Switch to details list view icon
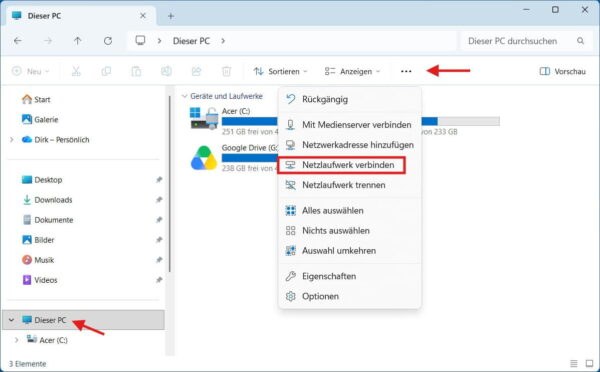 click(574, 363)
